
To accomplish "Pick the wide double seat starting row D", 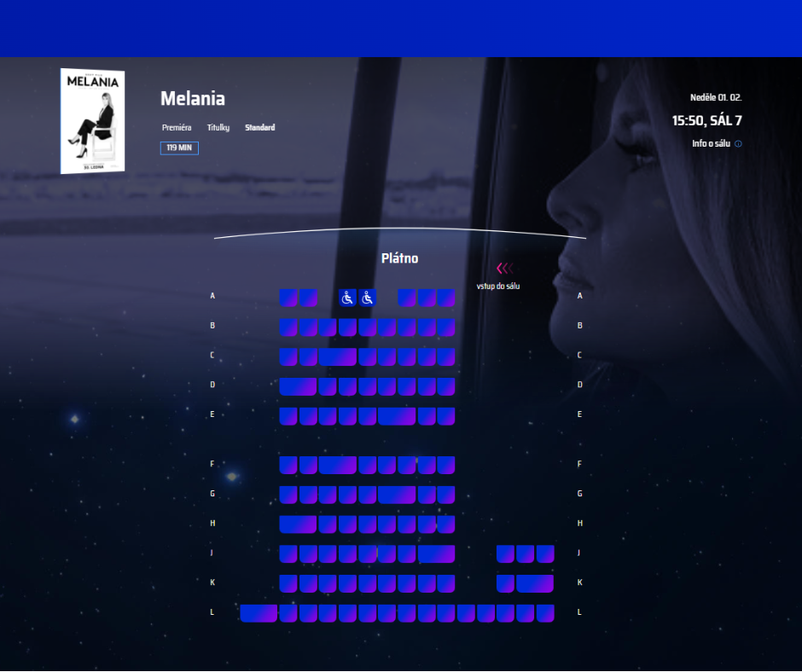I will point(298,386).
